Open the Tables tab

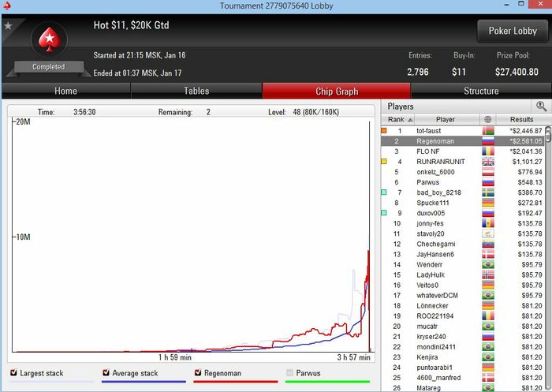(x=196, y=91)
